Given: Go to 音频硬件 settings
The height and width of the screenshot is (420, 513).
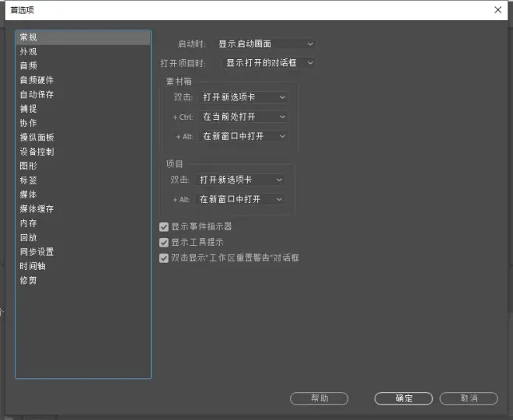Looking at the screenshot, I should point(83,80).
